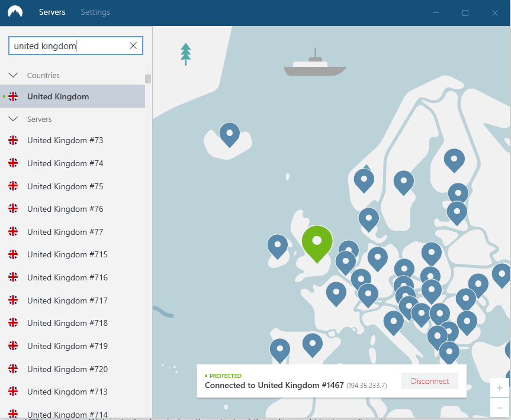Connect to United Kingdom #715
The height and width of the screenshot is (420, 511).
pyautogui.click(x=72, y=254)
